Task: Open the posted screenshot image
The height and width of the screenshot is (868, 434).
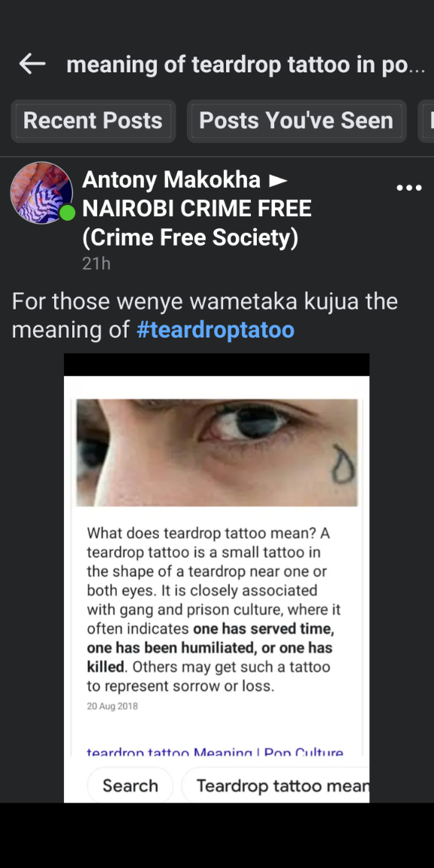Action: (x=216, y=578)
